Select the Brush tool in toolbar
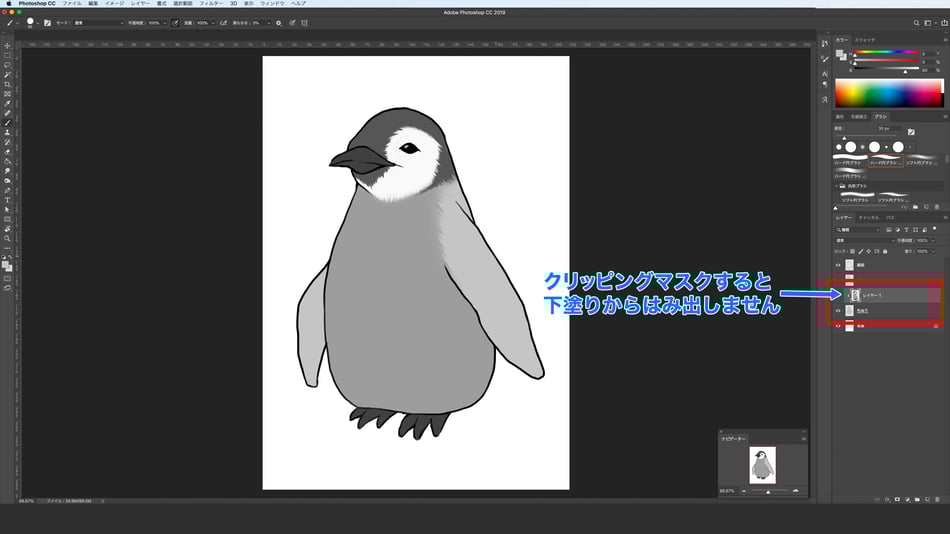Screen dimensions: 950x534 coord(7,122)
